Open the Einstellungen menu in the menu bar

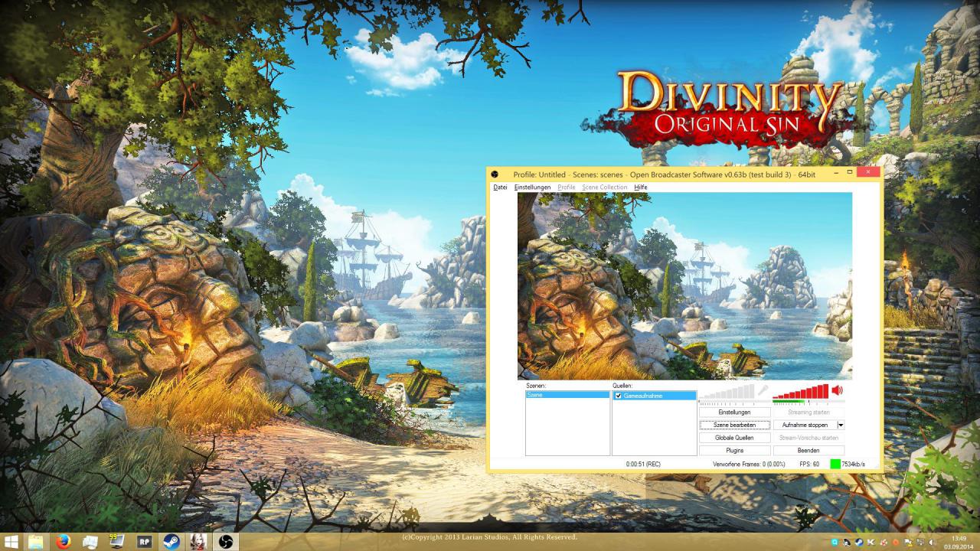532,187
